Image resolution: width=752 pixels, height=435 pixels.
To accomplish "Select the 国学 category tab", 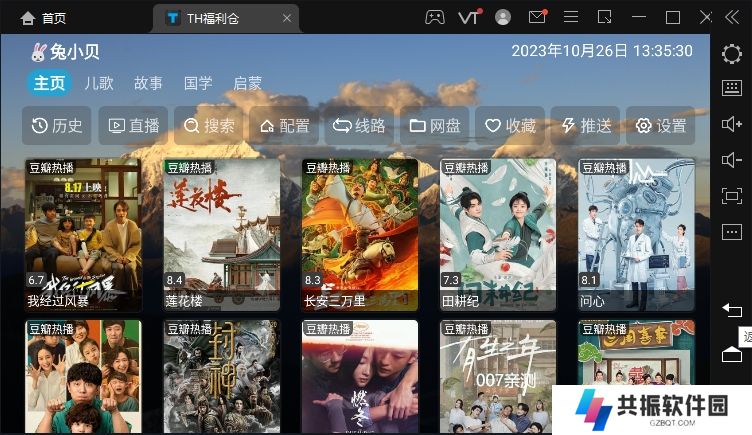I will [x=198, y=83].
